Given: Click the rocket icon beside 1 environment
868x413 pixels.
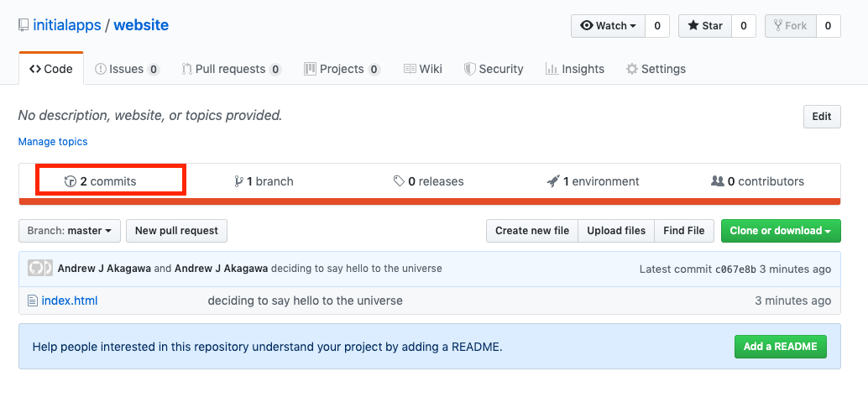Looking at the screenshot, I should (552, 181).
